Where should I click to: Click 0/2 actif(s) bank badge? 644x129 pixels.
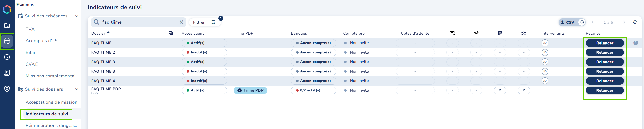coord(314,90)
